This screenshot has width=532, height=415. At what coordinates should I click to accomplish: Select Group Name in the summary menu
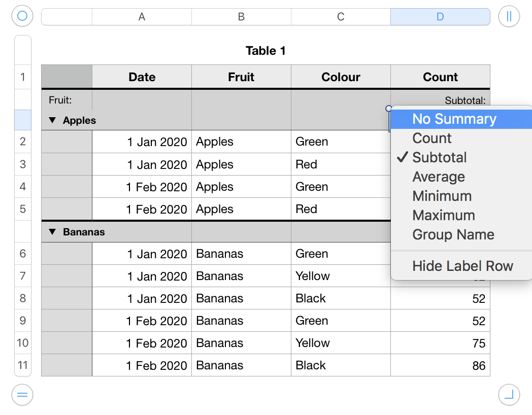[x=453, y=235]
